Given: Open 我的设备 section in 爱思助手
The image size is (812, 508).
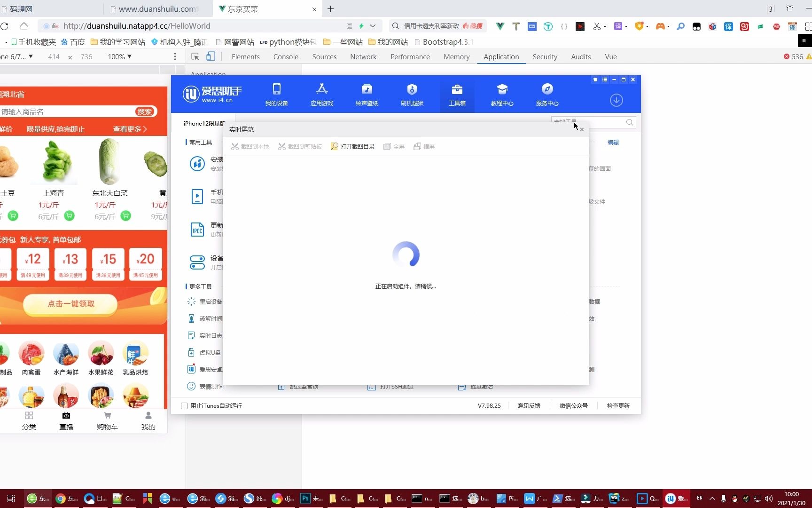Looking at the screenshot, I should click(276, 94).
